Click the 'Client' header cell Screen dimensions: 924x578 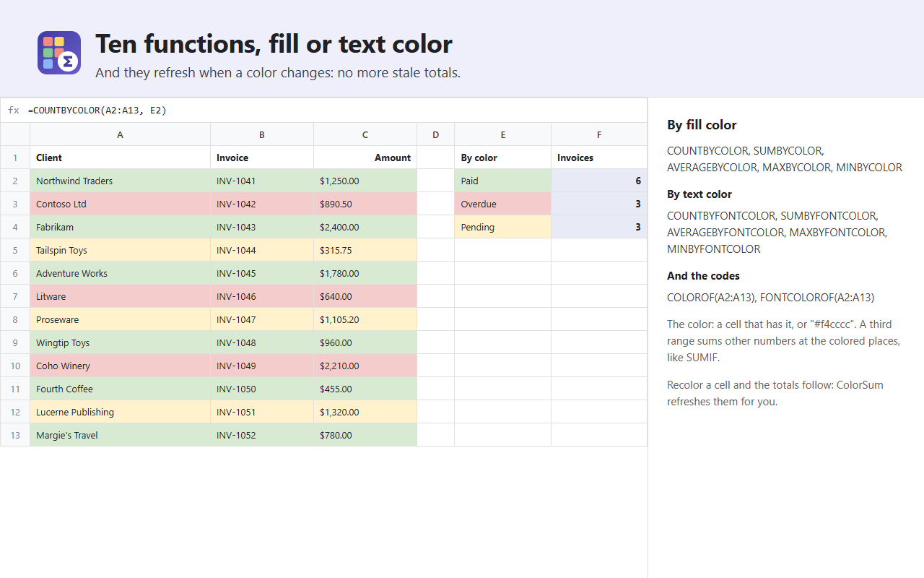click(x=120, y=158)
